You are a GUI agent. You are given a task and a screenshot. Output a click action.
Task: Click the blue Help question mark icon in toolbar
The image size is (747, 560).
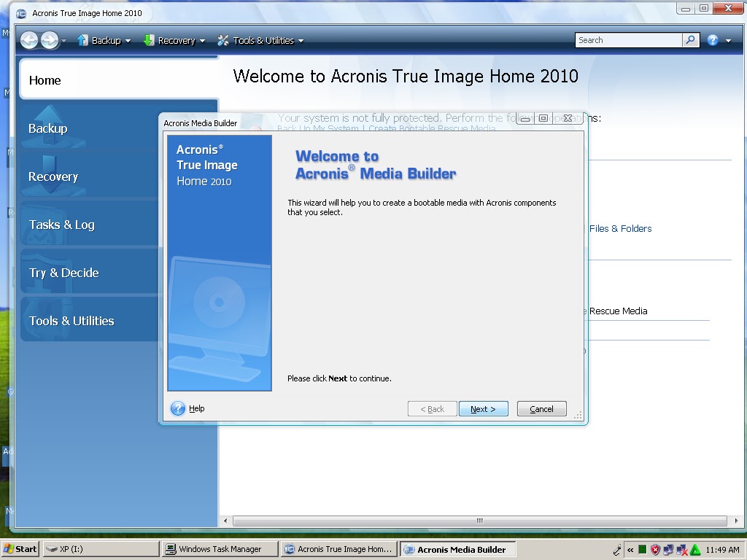(713, 41)
